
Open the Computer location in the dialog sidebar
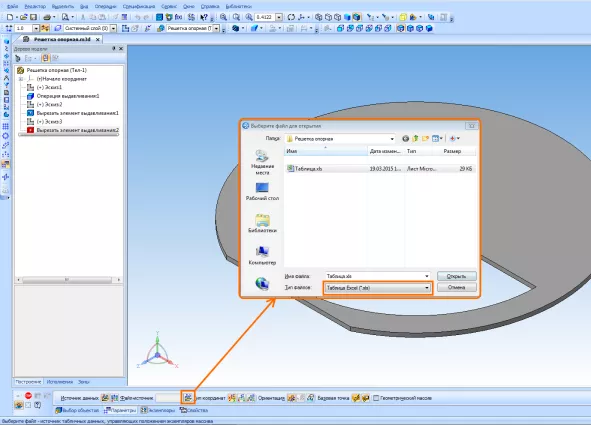(x=262, y=255)
